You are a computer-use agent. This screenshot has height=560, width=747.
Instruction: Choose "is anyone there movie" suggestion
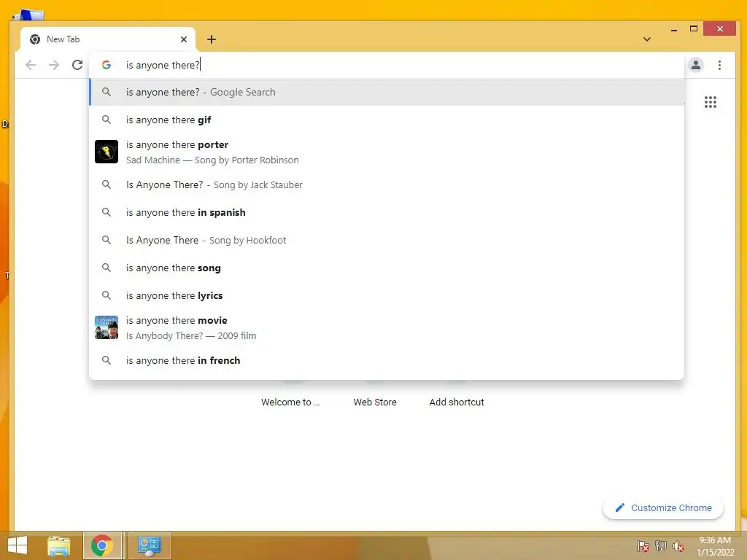coord(387,327)
